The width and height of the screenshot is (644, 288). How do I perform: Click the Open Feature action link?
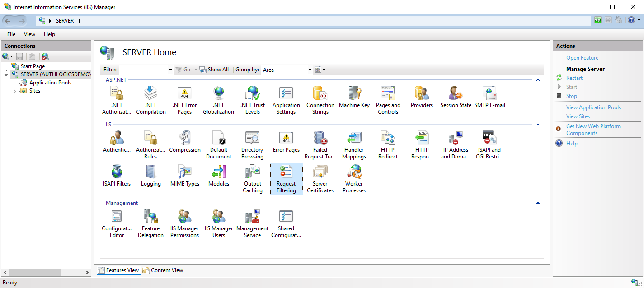[x=582, y=58]
